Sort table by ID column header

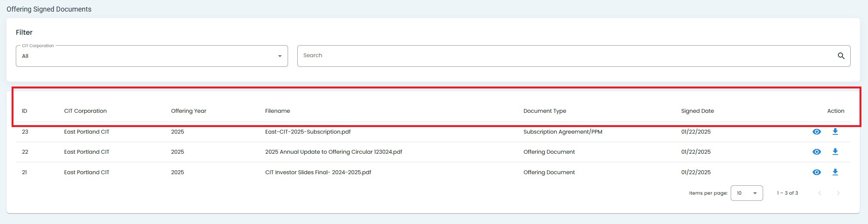(25, 111)
